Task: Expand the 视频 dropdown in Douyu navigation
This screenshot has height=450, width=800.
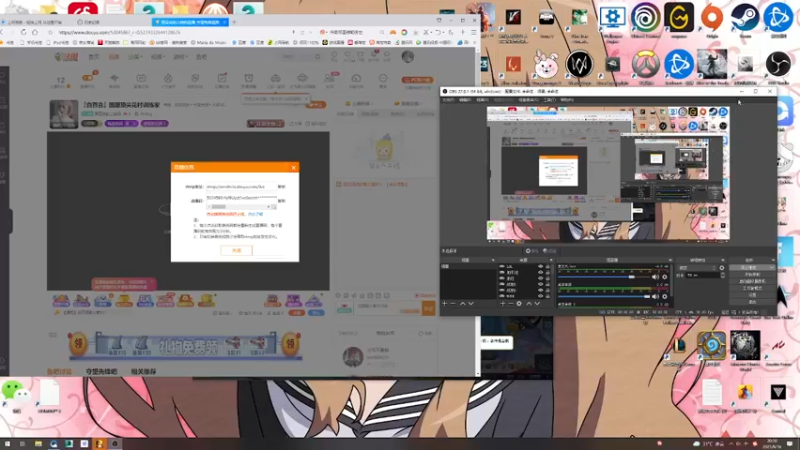Action: [158, 57]
